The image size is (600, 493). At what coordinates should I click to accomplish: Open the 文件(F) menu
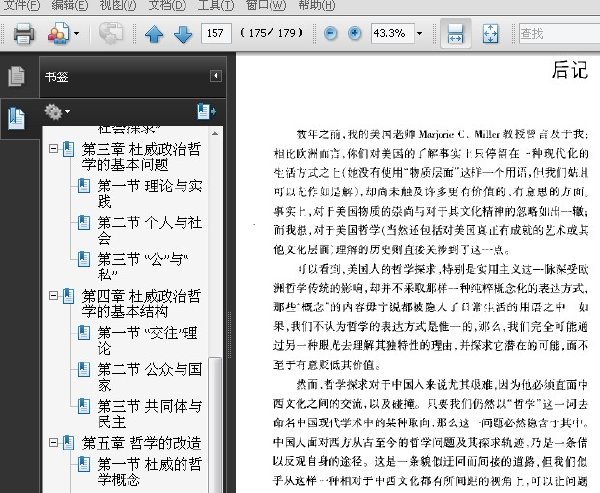21,5
